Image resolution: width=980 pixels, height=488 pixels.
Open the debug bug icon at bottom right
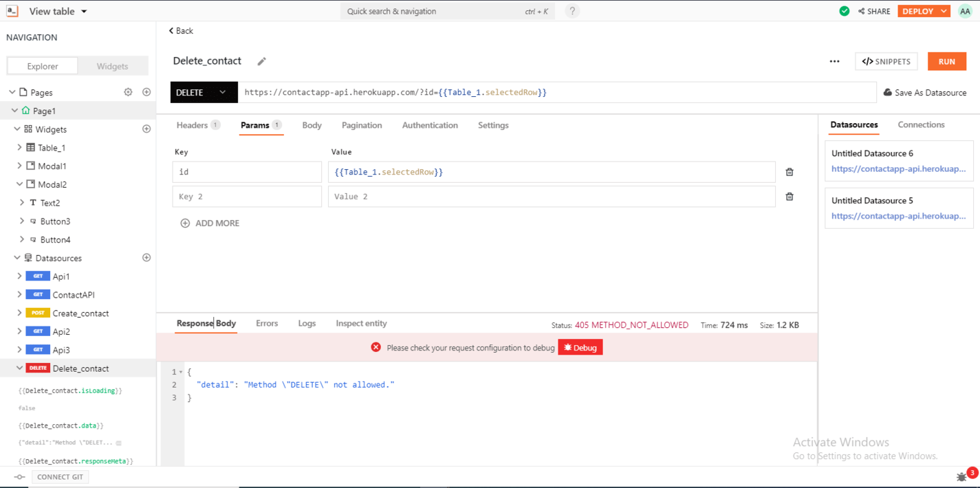coord(961,476)
